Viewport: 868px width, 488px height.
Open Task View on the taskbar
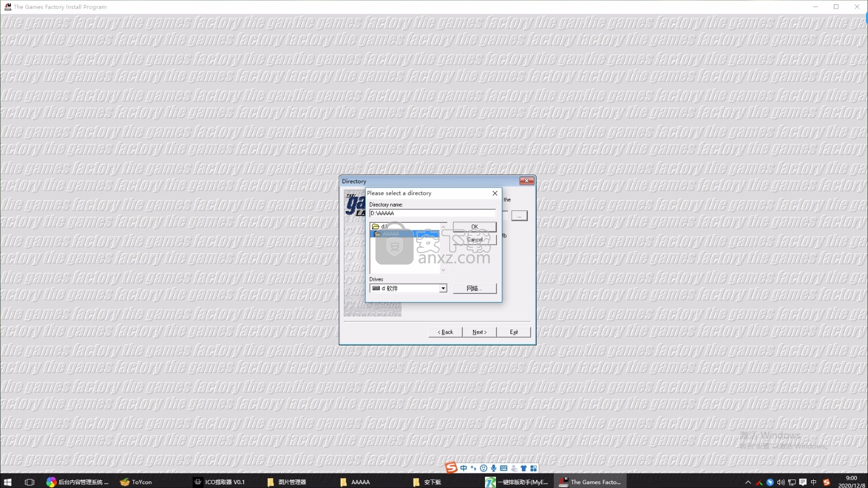click(29, 481)
